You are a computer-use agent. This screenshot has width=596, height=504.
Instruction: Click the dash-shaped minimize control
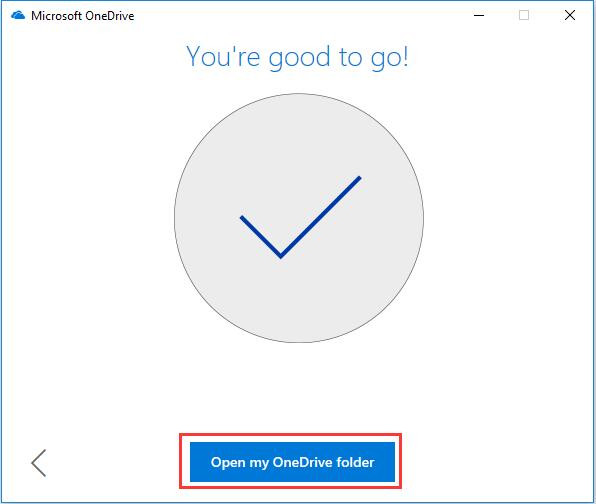pos(479,16)
